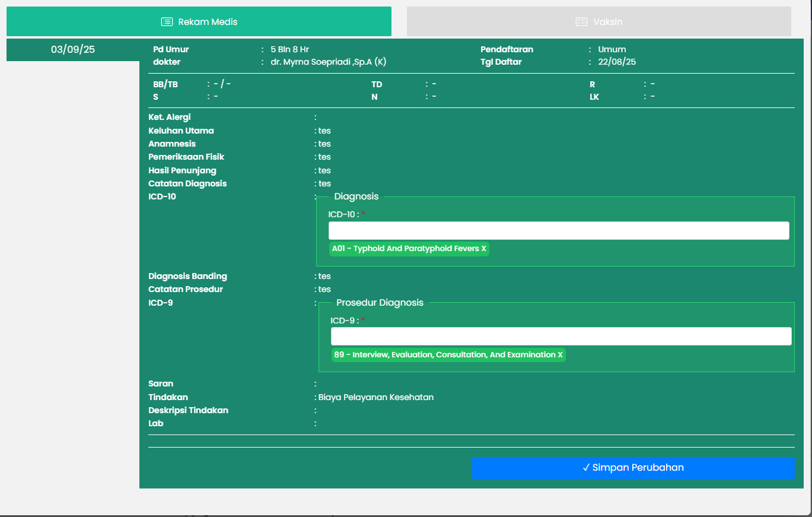Image resolution: width=812 pixels, height=517 pixels.
Task: Open the Vaksin tab
Action: coord(598,22)
